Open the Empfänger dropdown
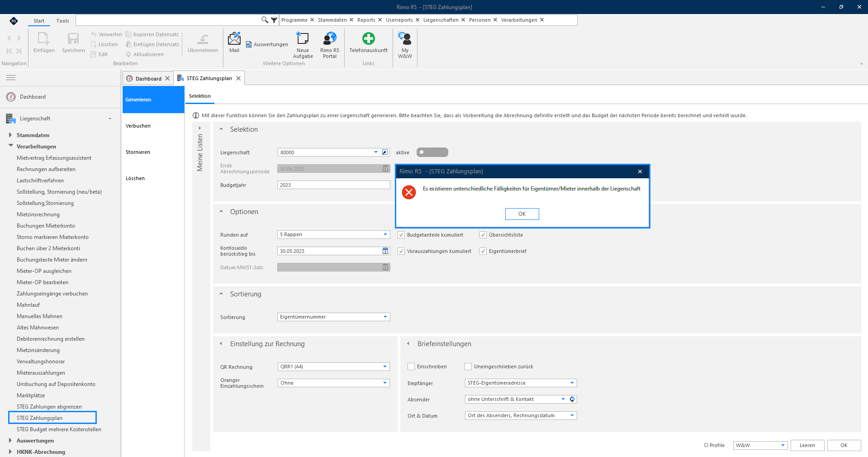 click(572, 383)
